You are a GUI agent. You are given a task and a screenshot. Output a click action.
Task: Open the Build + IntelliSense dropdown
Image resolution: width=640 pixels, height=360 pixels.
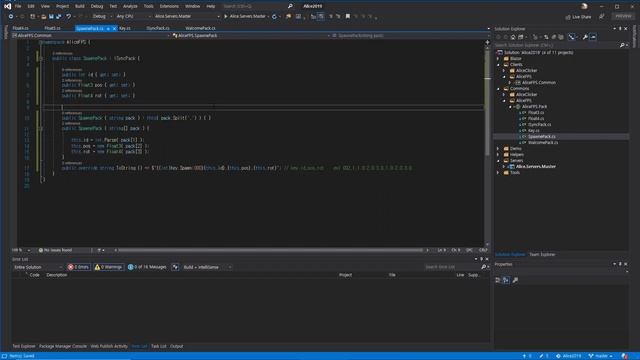(x=207, y=267)
